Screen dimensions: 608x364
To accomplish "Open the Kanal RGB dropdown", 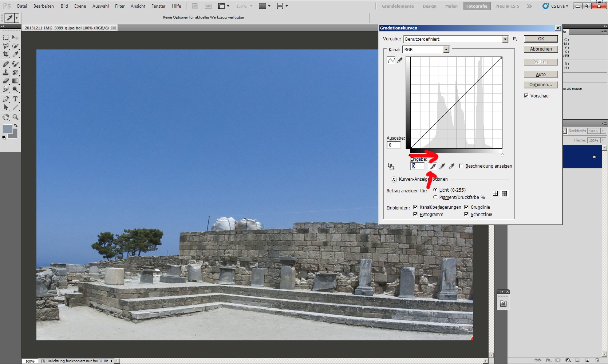I will pos(446,50).
